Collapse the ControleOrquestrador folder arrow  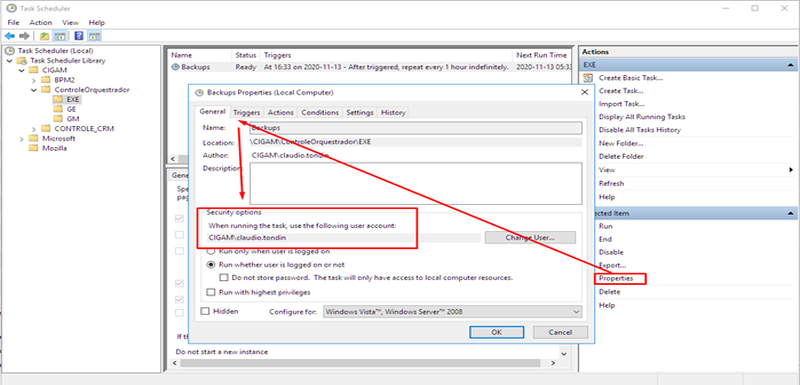[x=34, y=90]
